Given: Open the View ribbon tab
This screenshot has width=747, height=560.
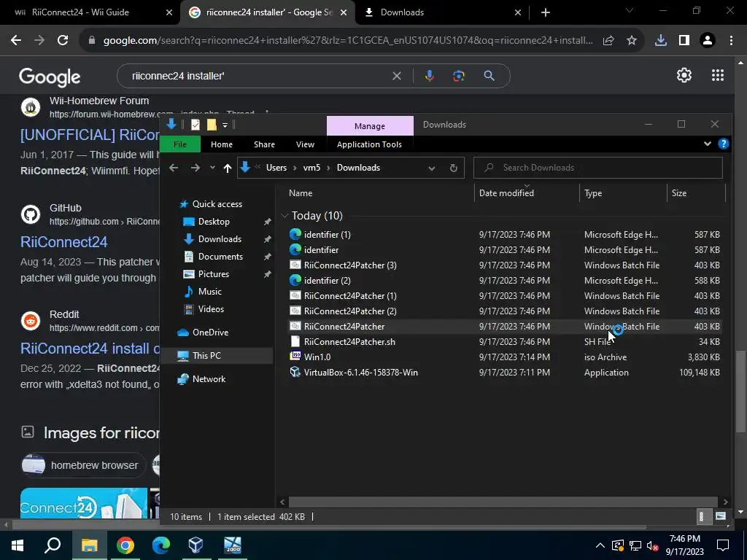Looking at the screenshot, I should tap(305, 144).
